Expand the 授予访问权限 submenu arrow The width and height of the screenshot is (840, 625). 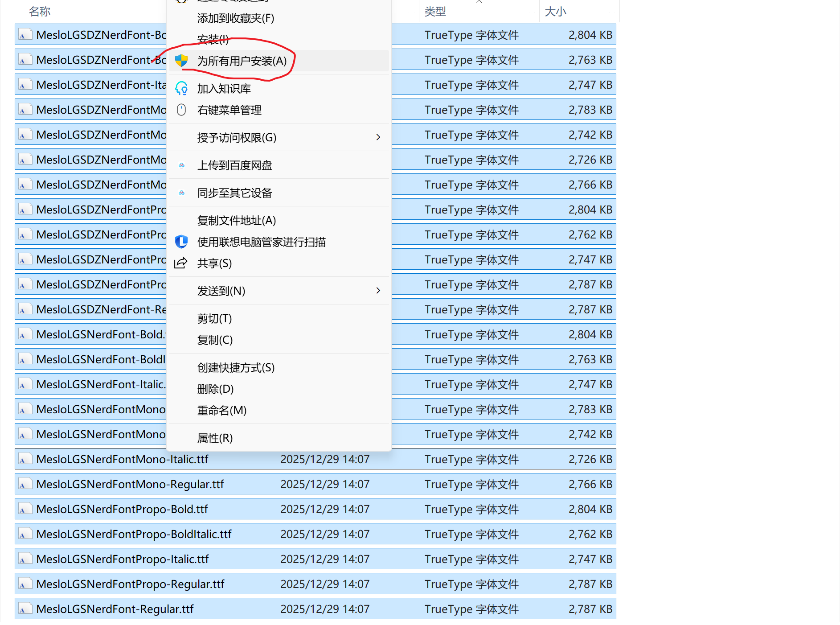click(x=378, y=137)
